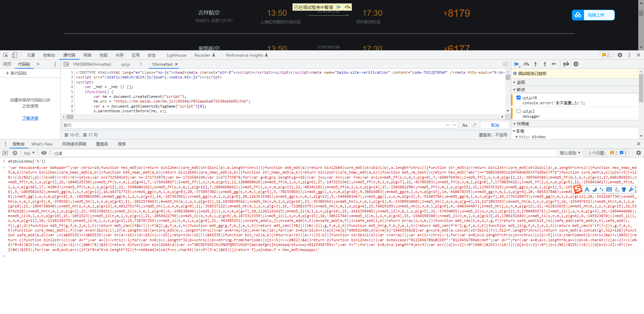This screenshot has width=644, height=314.
Task: Open the 安全 security tab
Action: pos(152,55)
